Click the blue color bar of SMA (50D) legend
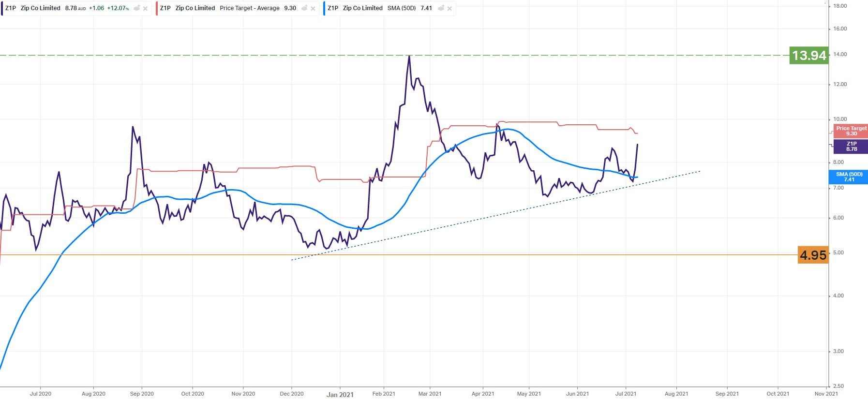This screenshot has height=399, width=868. click(325, 8)
